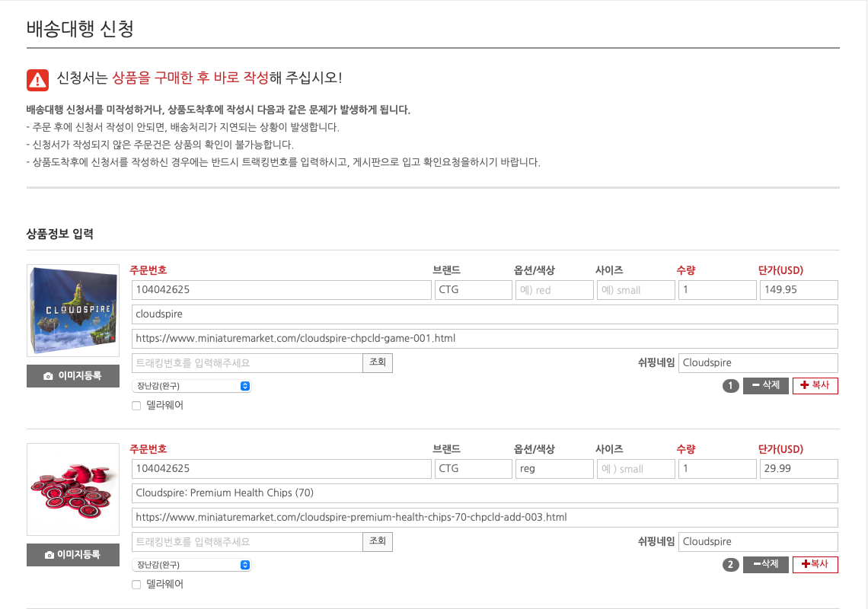This screenshot has height=609, width=868.
Task: Toggle 델라웨어 checkbox for item 1
Action: tap(136, 406)
